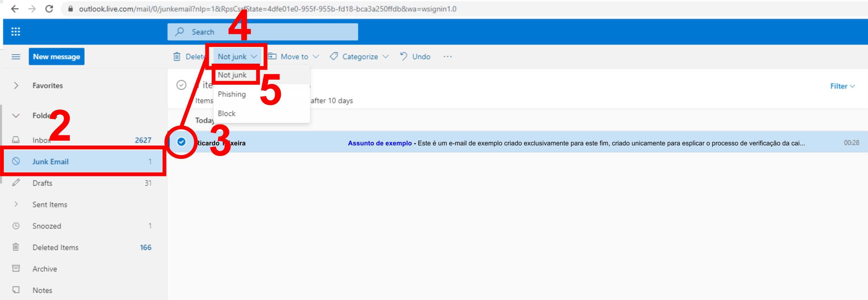Expand the Favorites section
The width and height of the screenshot is (868, 300).
click(x=16, y=86)
